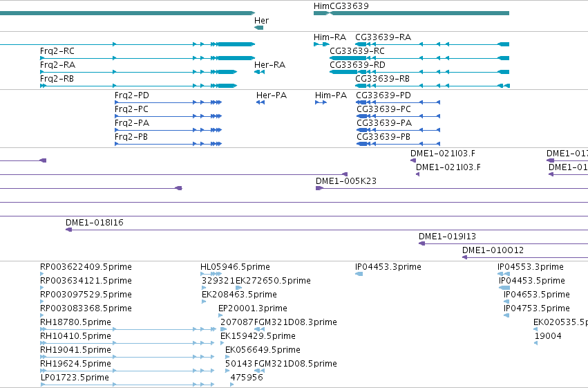This screenshot has height=388, width=588.
Task: Click the CG33639-PD protein label
Action: pos(383,95)
